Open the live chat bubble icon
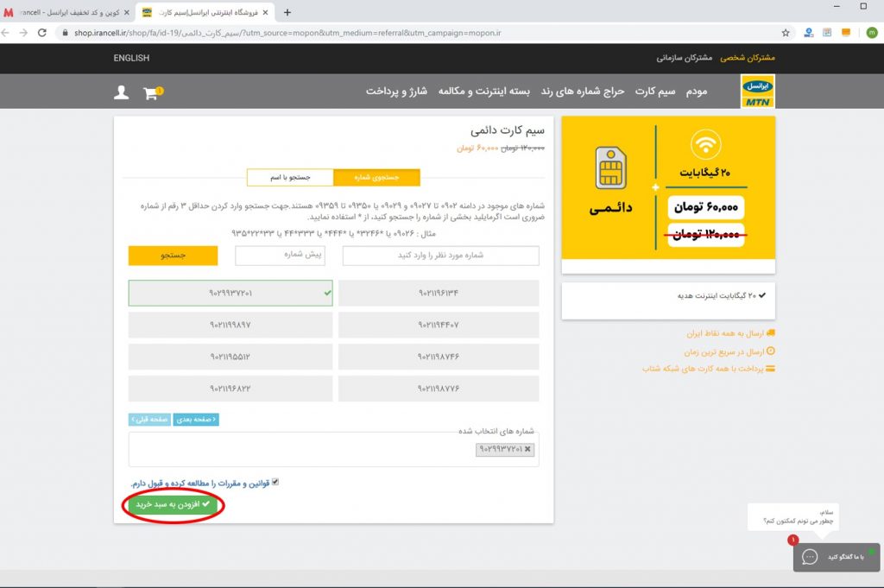 point(810,557)
